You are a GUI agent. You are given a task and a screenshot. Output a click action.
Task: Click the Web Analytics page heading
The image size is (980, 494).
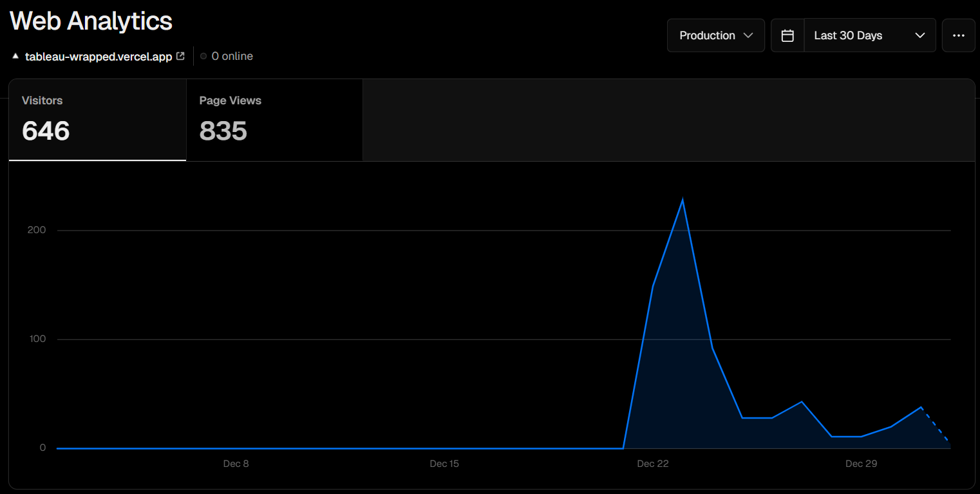(91, 21)
